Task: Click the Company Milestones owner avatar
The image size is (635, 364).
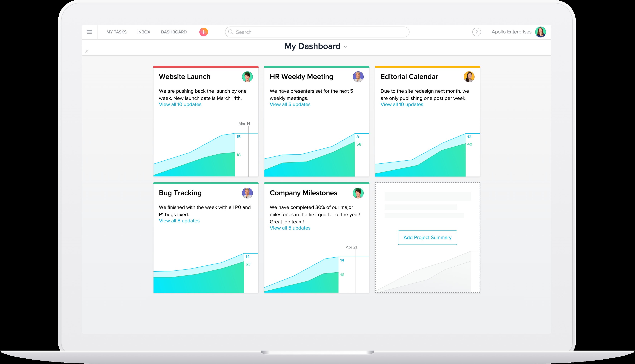Action: pyautogui.click(x=358, y=193)
